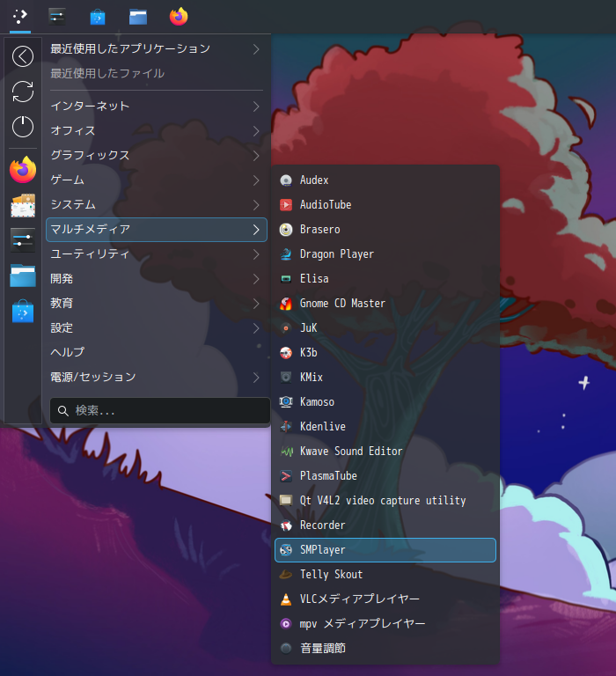616x676 pixels.
Task: Open the file manager from the favorites sidebar
Action: coord(23,276)
